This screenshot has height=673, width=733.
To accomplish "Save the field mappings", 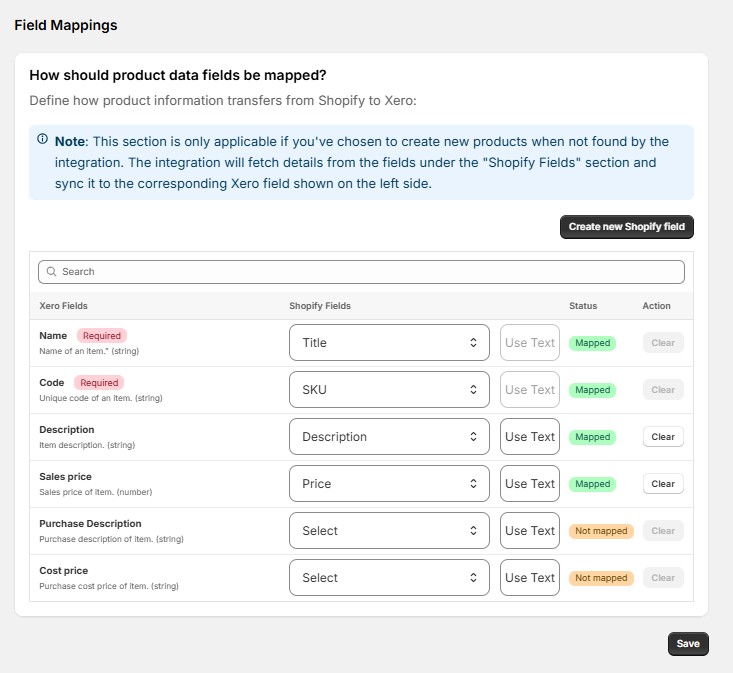I will [688, 644].
